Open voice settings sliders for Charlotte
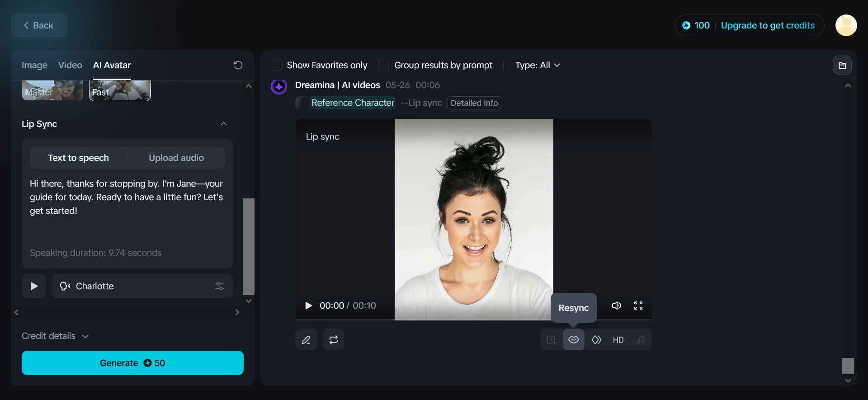The height and width of the screenshot is (400, 868). coord(220,286)
